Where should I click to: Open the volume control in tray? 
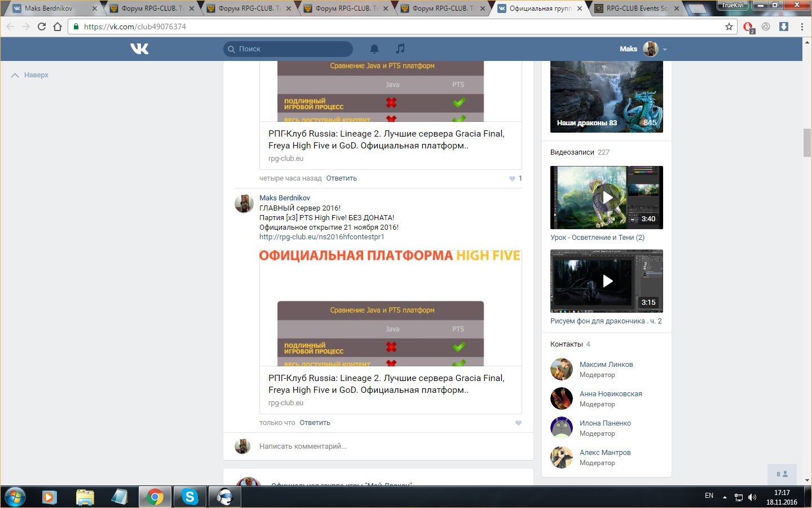pyautogui.click(x=752, y=497)
